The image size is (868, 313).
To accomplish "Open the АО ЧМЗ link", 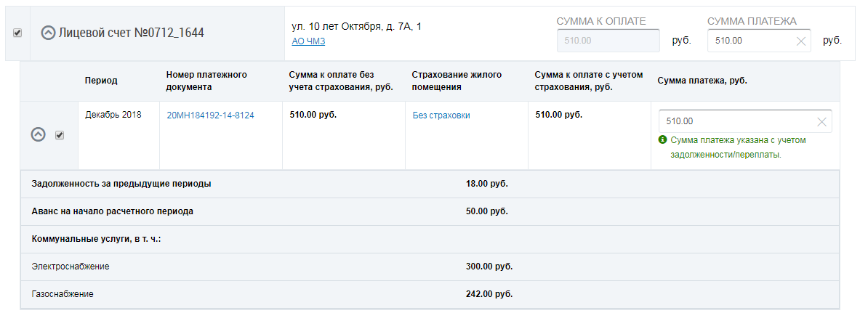I will coord(308,41).
